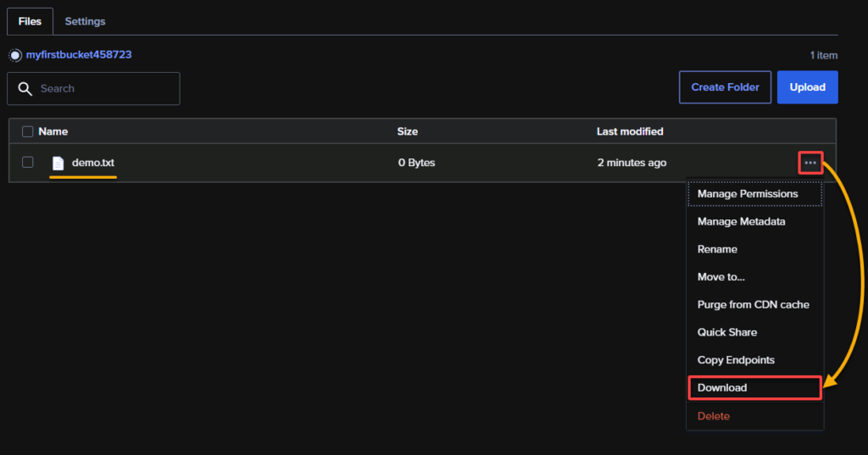Choose Move to... from the menu
The width and height of the screenshot is (868, 455).
point(721,277)
